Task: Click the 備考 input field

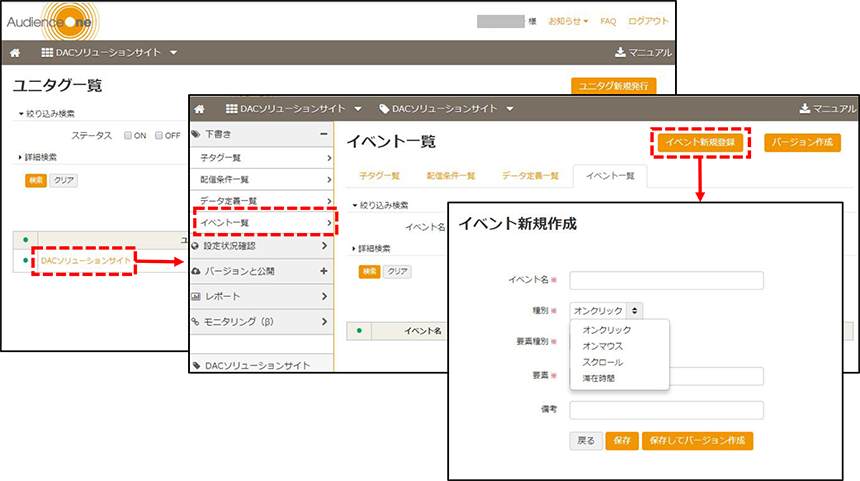Action: [x=666, y=410]
